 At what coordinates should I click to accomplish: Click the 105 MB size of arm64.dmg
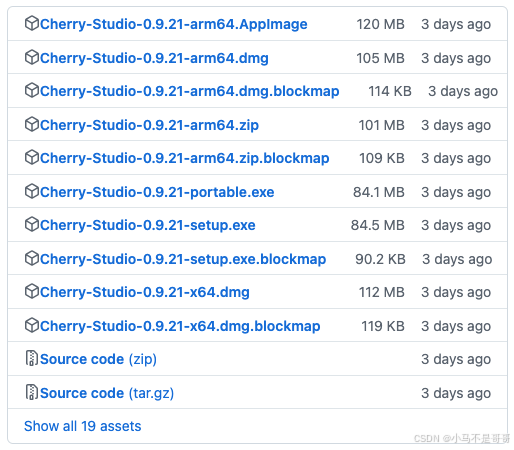tap(380, 58)
